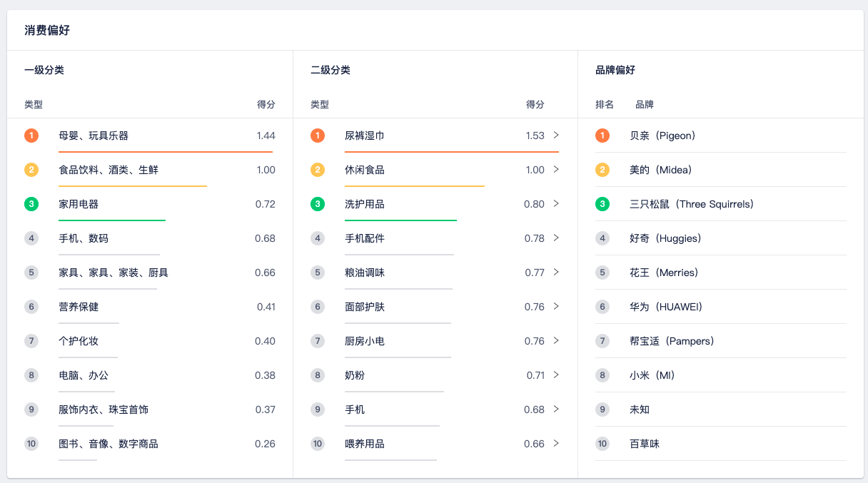868x483 pixels.
Task: Click the rank 6 badge beside 面部护肤
Action: tap(318, 307)
